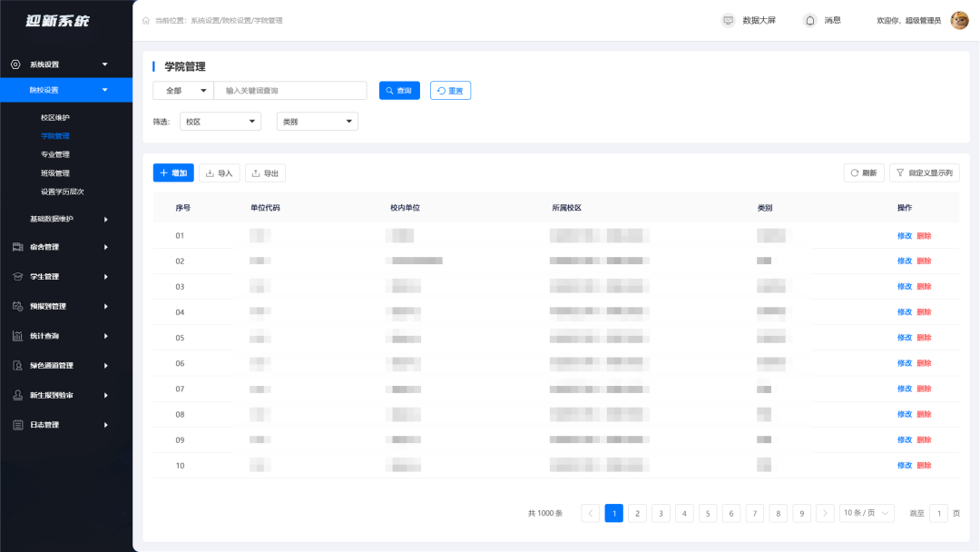Click 删除 link in row 08
980x552 pixels.
[x=924, y=415]
